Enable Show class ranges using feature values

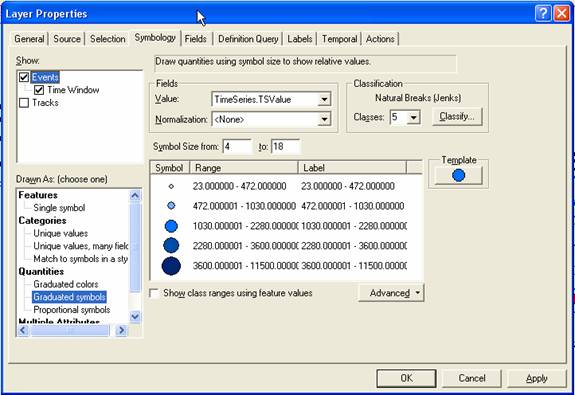pos(154,293)
